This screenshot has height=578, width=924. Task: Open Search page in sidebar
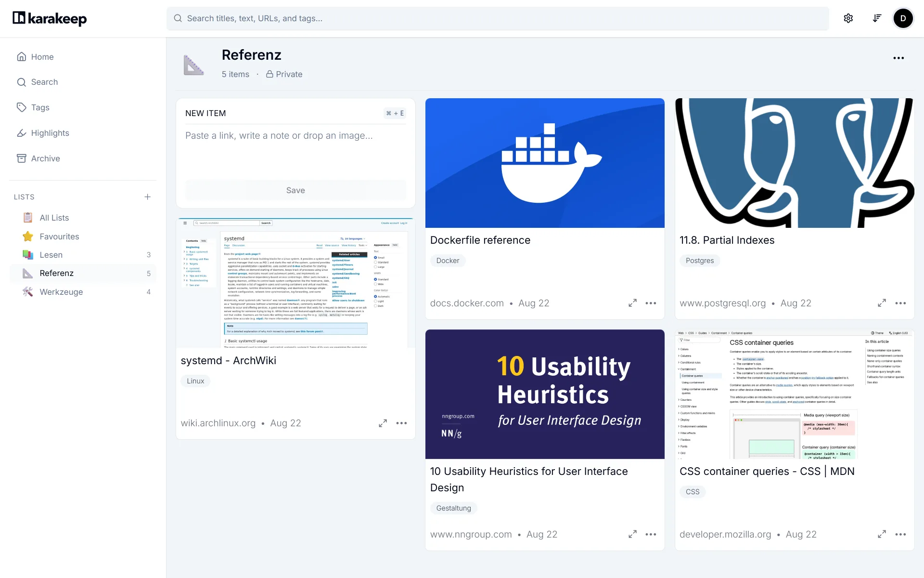click(83, 82)
